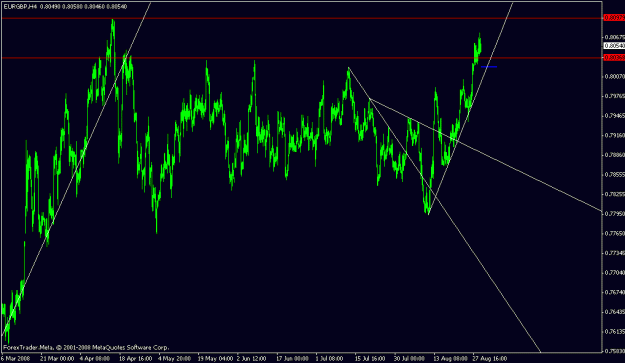The image size is (625, 363).
Task: Click the 0.7976 price axis label
Action: [x=614, y=96]
